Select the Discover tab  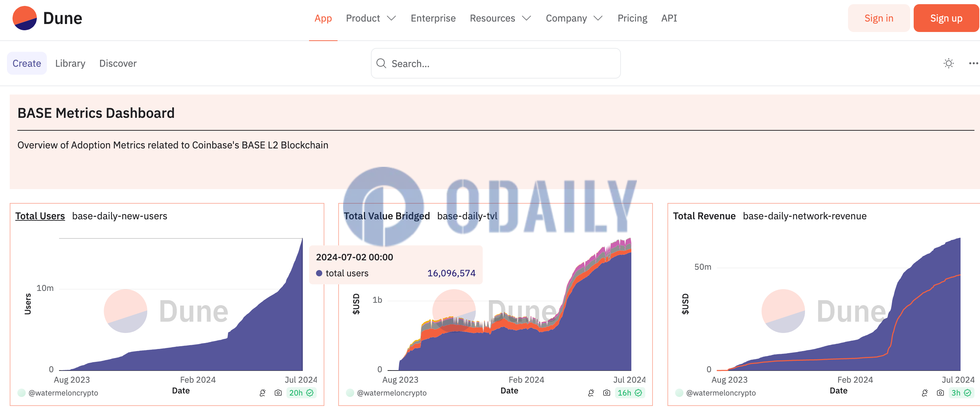(x=119, y=63)
